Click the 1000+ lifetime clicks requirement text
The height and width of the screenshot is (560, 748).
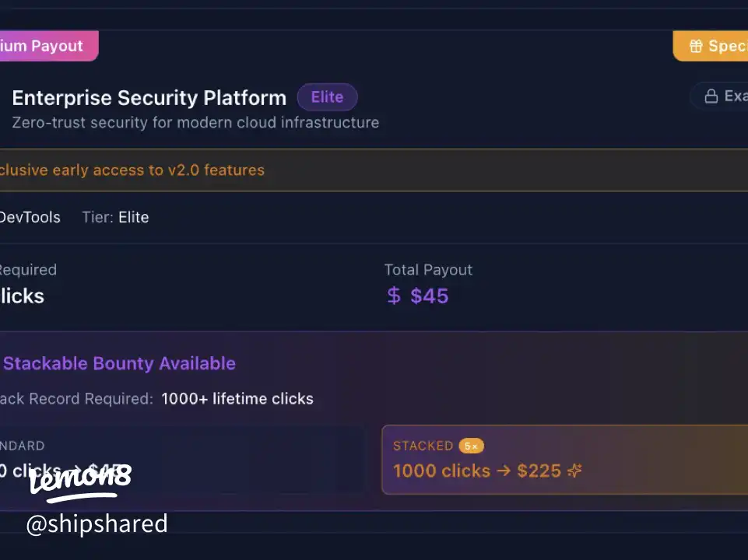tap(237, 399)
